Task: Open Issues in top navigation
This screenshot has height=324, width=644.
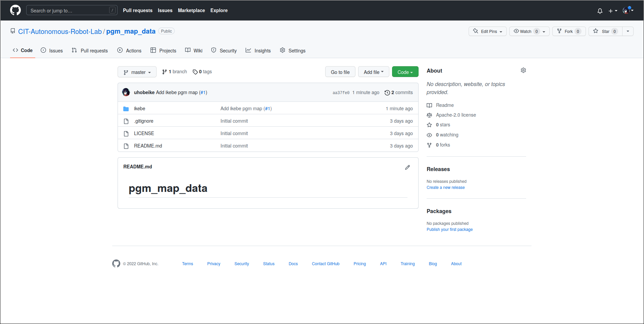Action: (165, 10)
